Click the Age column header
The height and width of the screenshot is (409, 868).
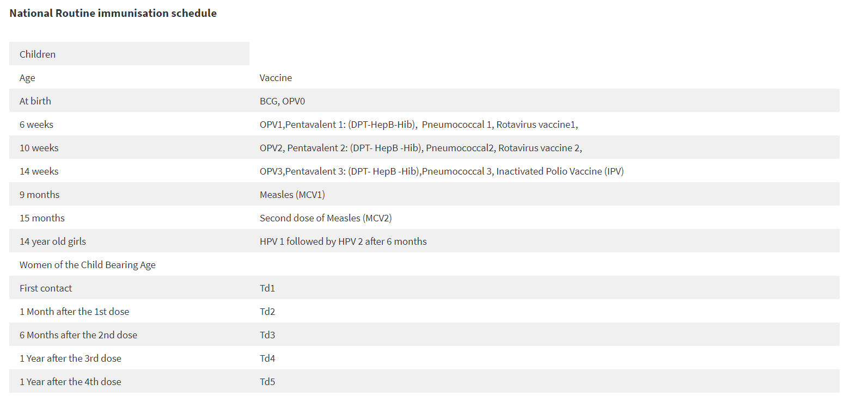coord(27,78)
